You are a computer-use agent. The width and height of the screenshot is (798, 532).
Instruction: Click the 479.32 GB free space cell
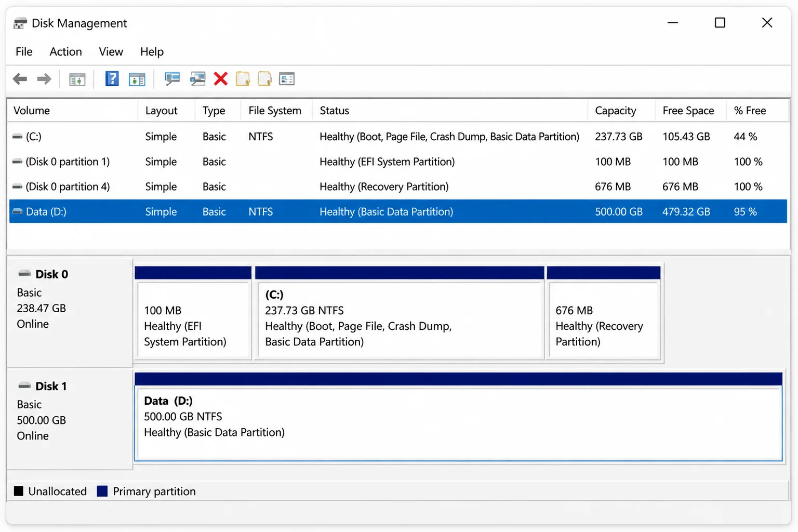[686, 211]
